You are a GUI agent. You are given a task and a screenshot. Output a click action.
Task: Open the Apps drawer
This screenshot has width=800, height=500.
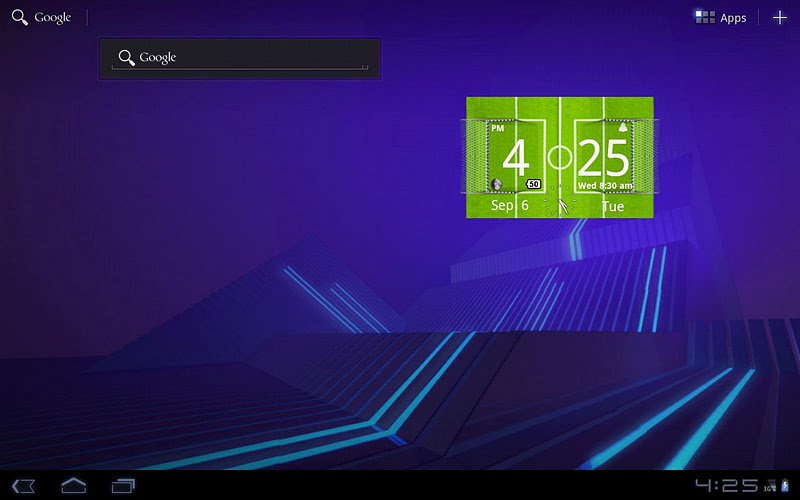(x=720, y=18)
